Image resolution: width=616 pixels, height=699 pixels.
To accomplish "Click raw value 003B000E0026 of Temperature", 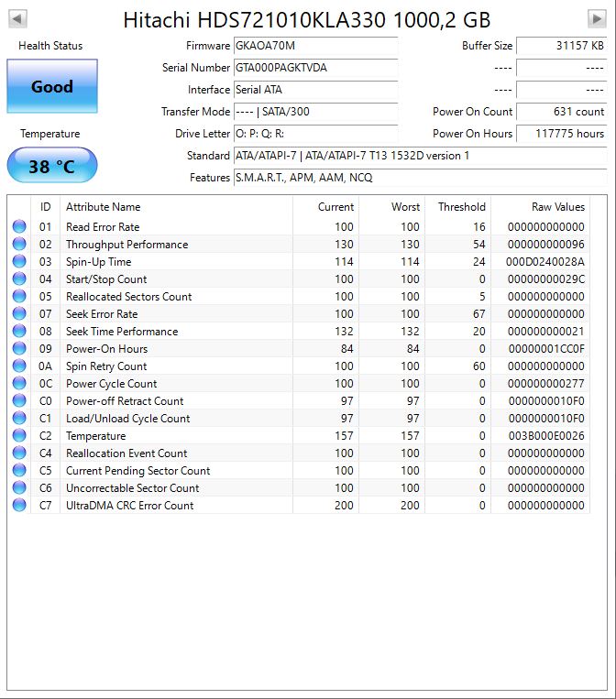I will 546,435.
